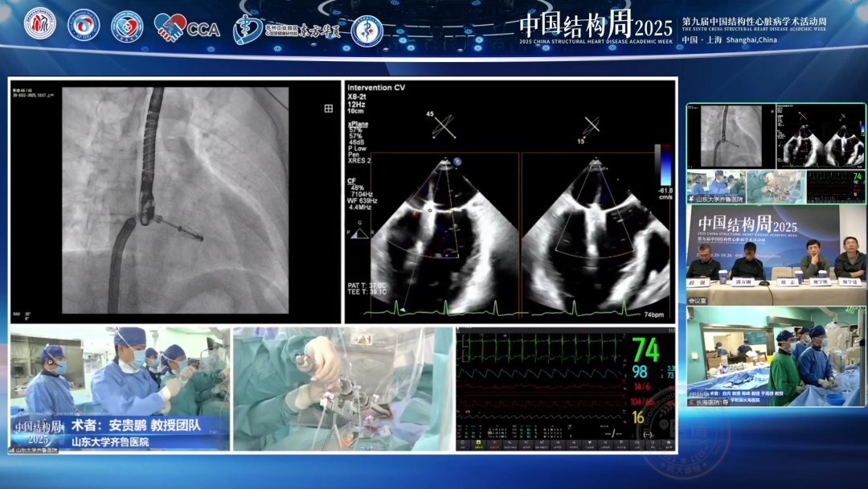Click the grid layout icon on fluoroscopy panel
The height and width of the screenshot is (489, 868).
(328, 109)
